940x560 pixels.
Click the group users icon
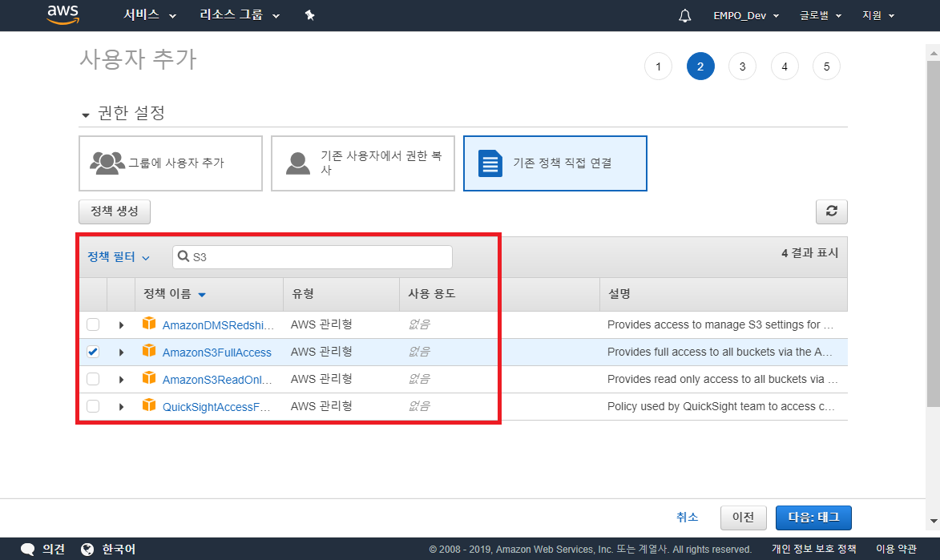[107, 163]
